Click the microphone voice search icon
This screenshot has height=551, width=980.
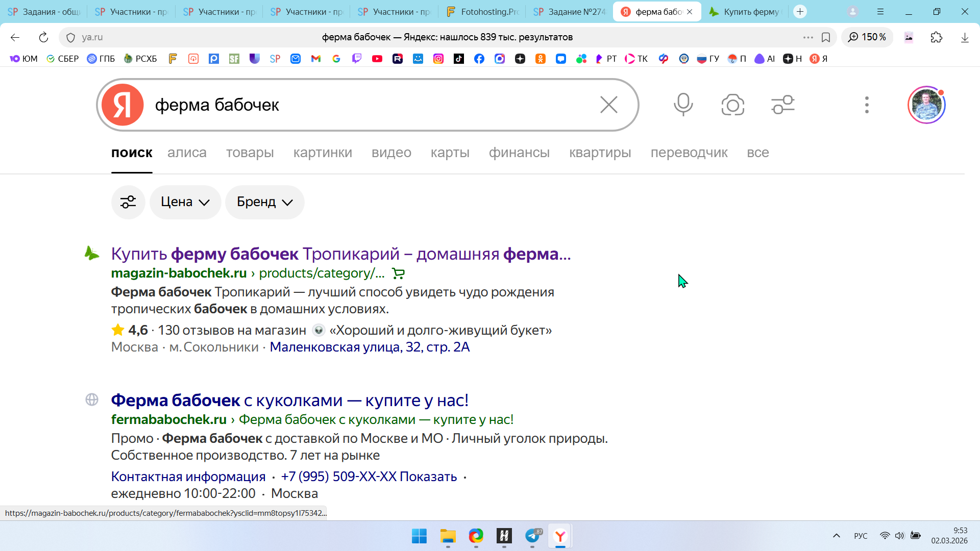(683, 105)
